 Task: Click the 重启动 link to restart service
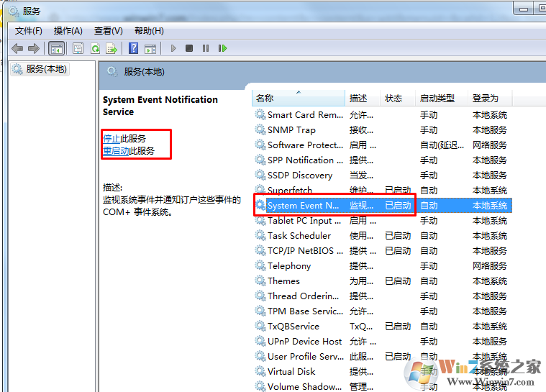point(116,151)
